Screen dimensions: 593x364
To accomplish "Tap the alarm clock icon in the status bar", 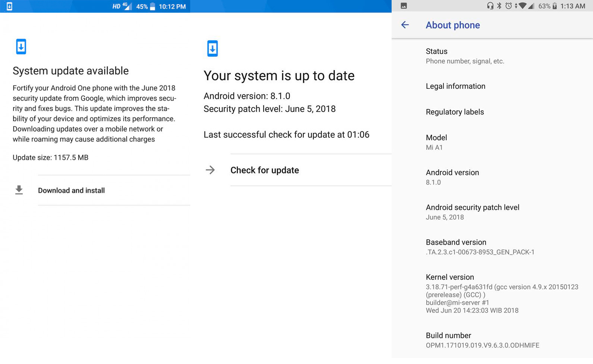I will tap(508, 6).
